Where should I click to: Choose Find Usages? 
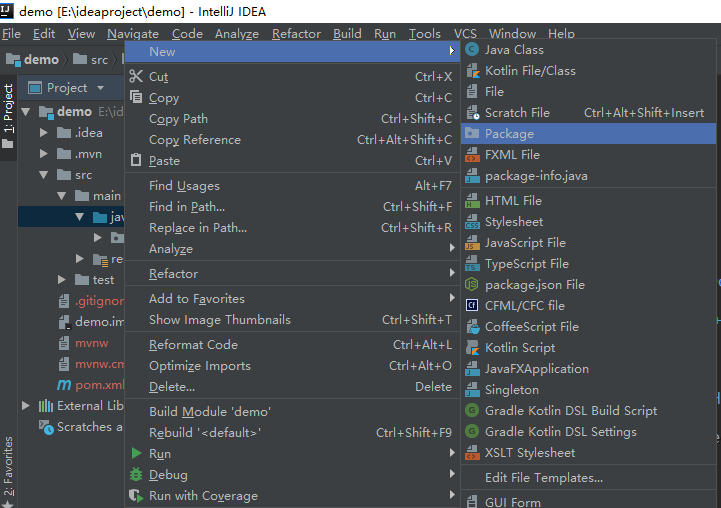(292, 186)
